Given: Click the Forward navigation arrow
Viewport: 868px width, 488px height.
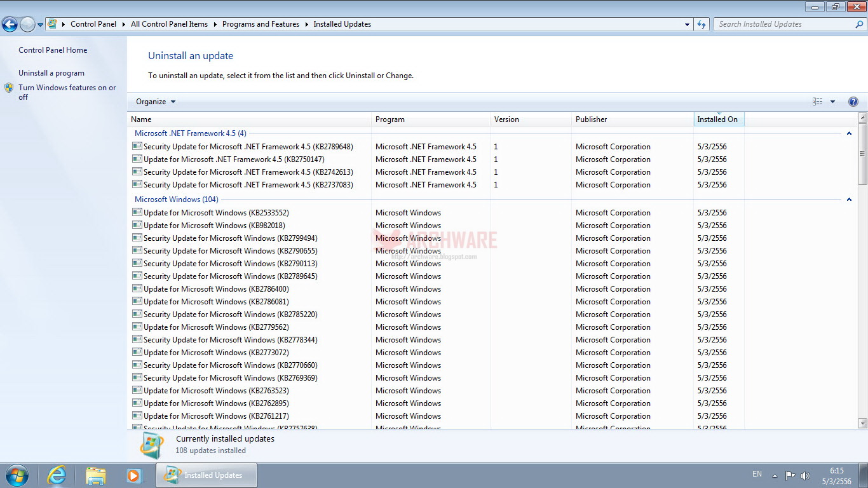Looking at the screenshot, I should click(x=27, y=24).
